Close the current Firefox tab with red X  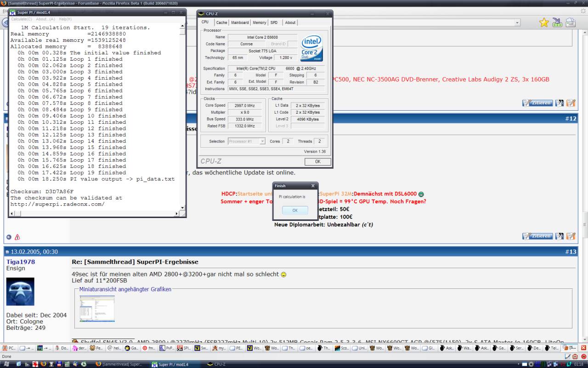583,348
